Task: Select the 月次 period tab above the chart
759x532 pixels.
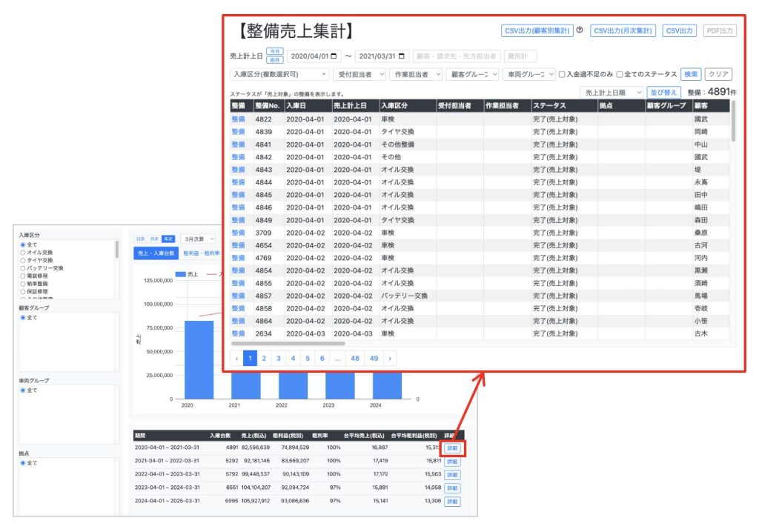Action: point(154,239)
